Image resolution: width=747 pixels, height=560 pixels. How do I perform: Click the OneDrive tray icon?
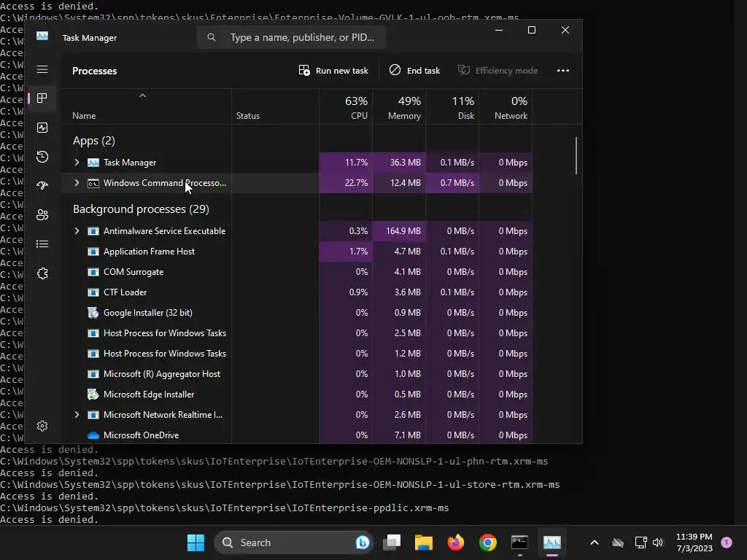[618, 542]
